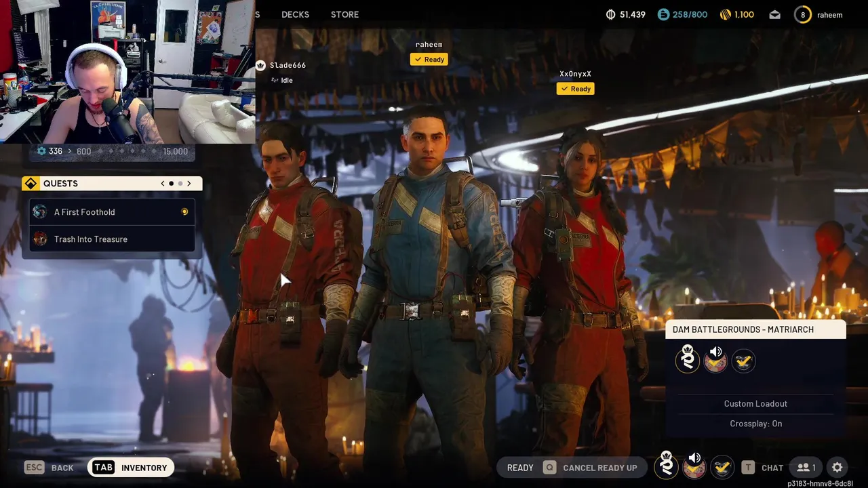Open the A First Foothold quest
This screenshot has height=488, width=868.
[112, 212]
